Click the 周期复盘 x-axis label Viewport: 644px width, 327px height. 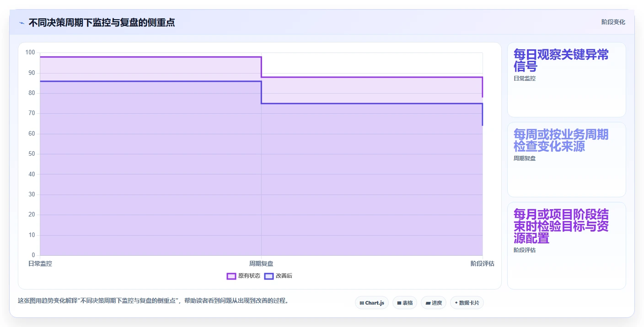(x=261, y=264)
